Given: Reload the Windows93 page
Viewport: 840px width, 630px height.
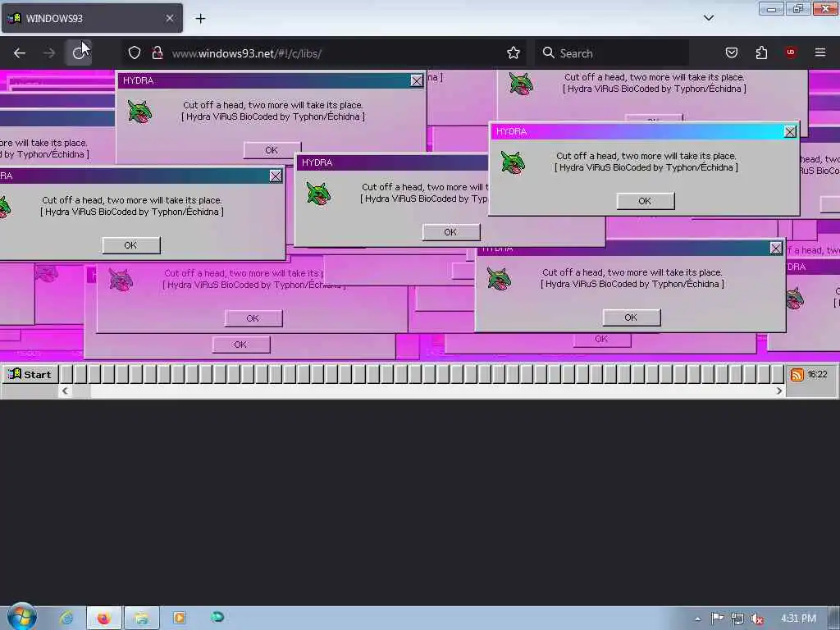Looking at the screenshot, I should 79,53.
